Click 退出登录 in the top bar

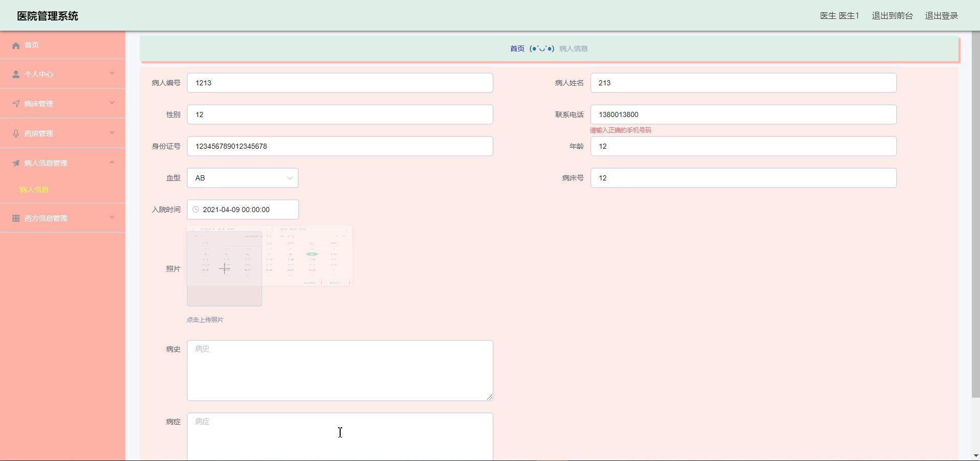941,16
